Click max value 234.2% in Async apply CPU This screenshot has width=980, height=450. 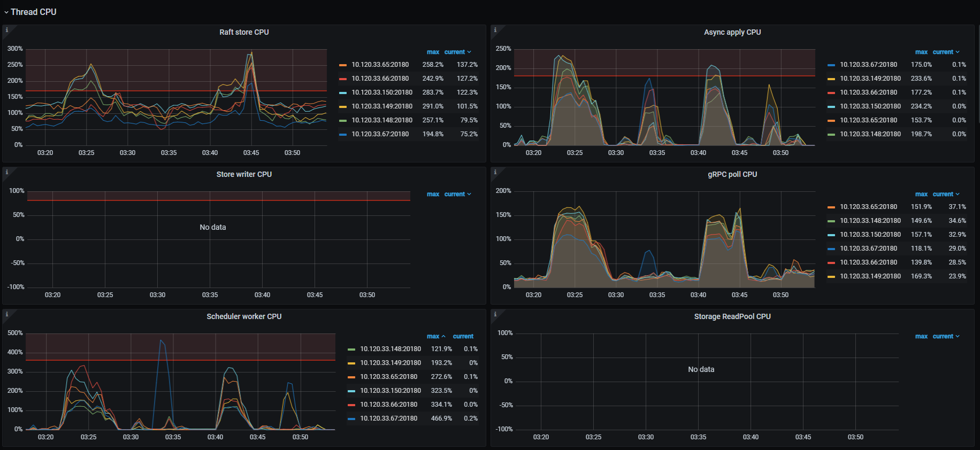(x=921, y=106)
